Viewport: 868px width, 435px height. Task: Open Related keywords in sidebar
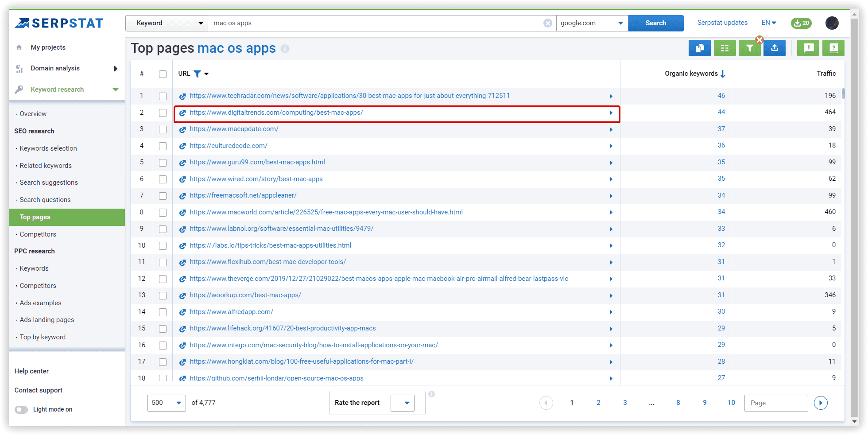(x=46, y=166)
